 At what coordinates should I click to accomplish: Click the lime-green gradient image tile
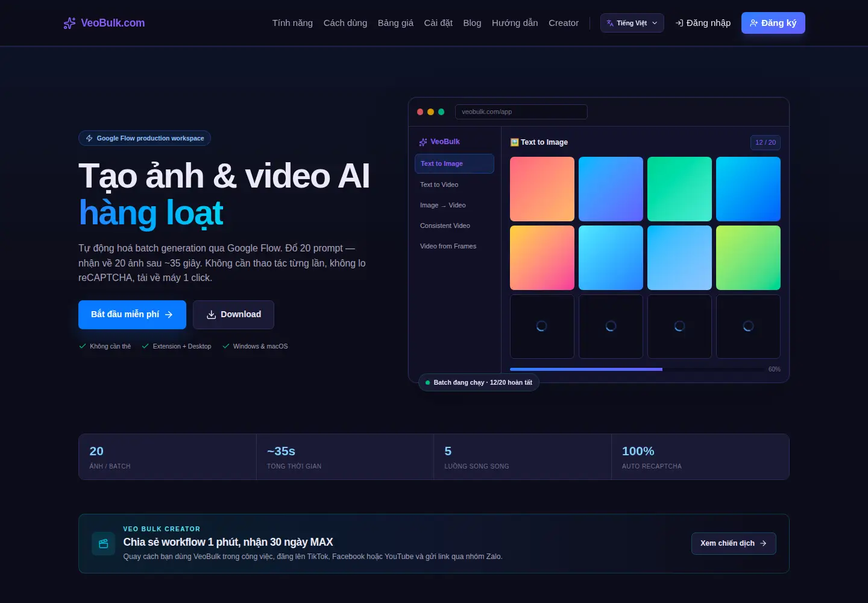pos(748,257)
